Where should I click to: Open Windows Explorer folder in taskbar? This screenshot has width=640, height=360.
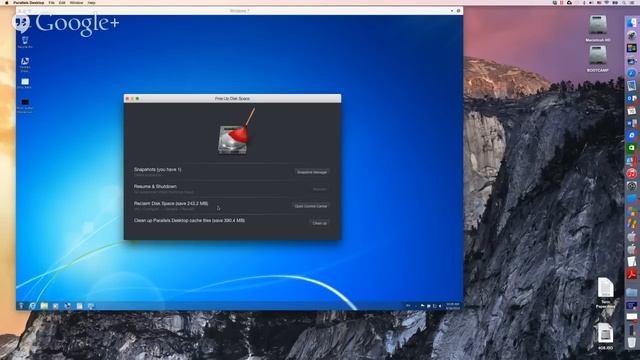point(44,306)
